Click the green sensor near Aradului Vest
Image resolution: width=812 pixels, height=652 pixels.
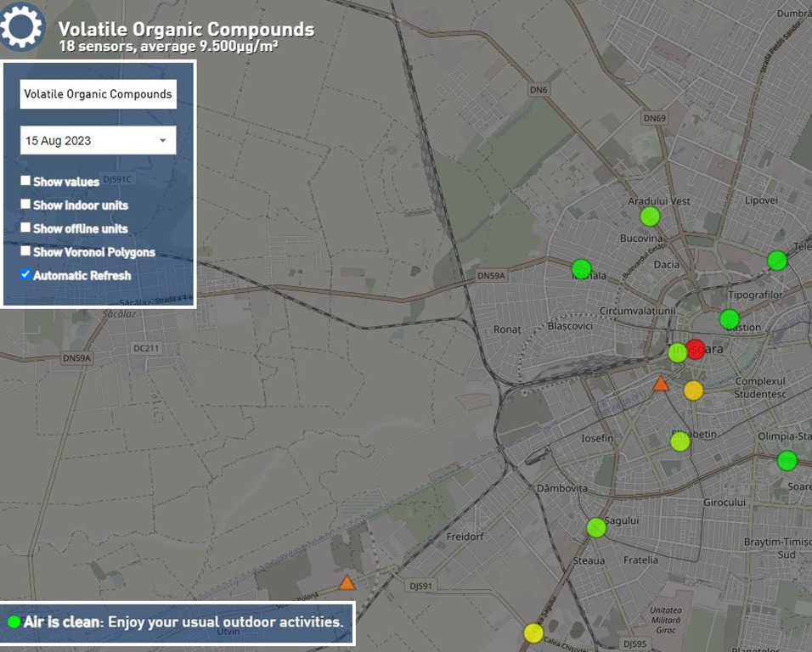pyautogui.click(x=650, y=216)
